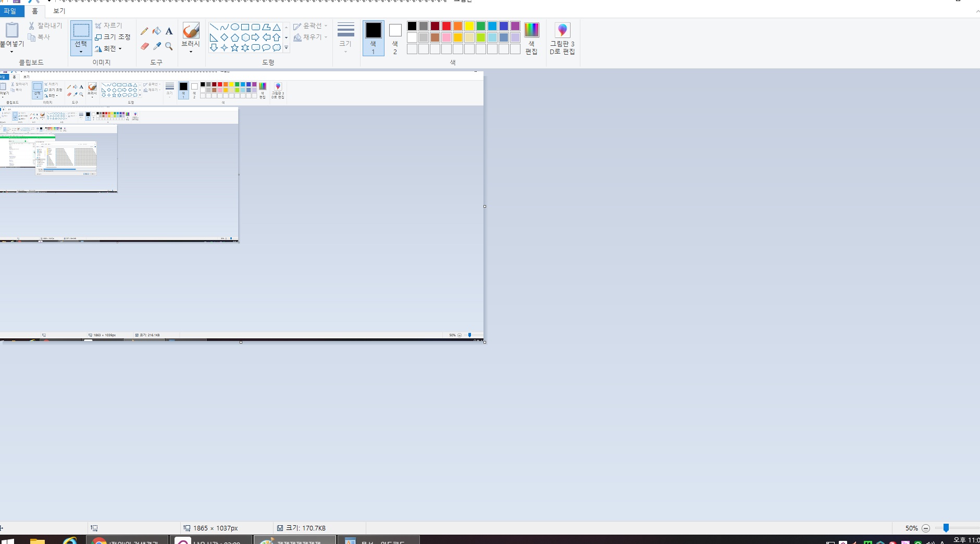This screenshot has height=544, width=980.
Task: Open 색 편집 (edit colors) dialog
Action: tap(531, 38)
